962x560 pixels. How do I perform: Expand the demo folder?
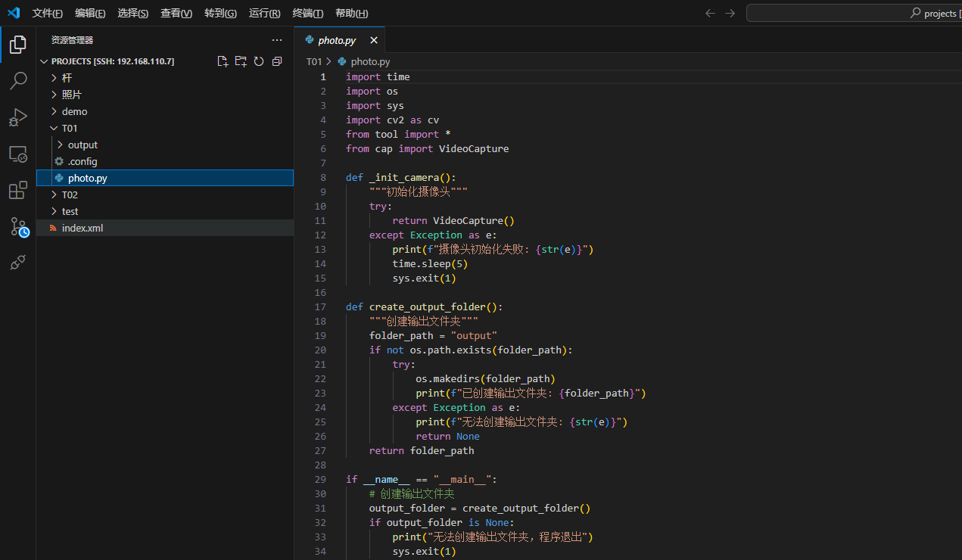click(x=74, y=112)
